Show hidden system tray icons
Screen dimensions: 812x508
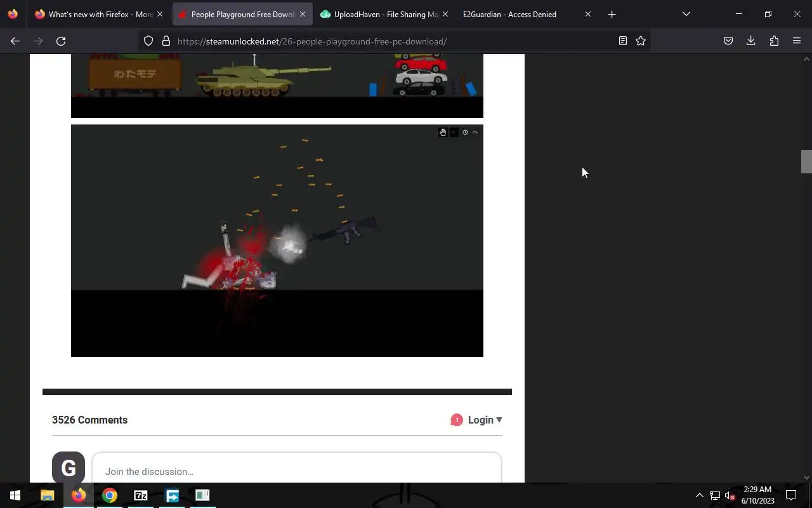pyautogui.click(x=699, y=495)
